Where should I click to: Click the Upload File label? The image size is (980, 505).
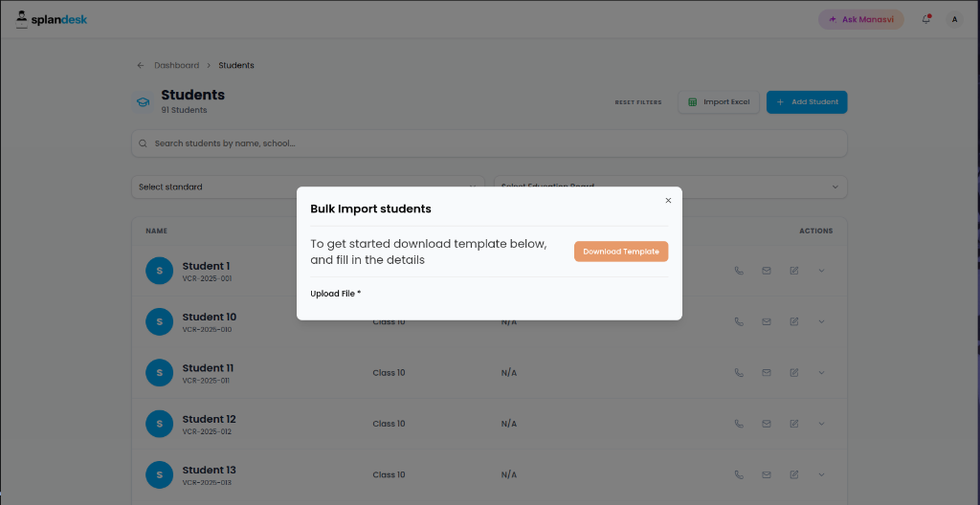click(x=336, y=293)
